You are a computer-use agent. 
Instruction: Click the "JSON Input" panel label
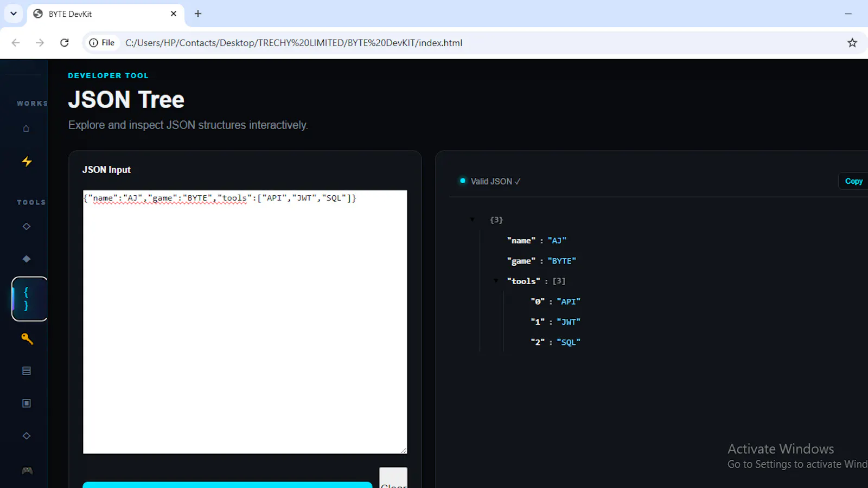[x=106, y=170]
